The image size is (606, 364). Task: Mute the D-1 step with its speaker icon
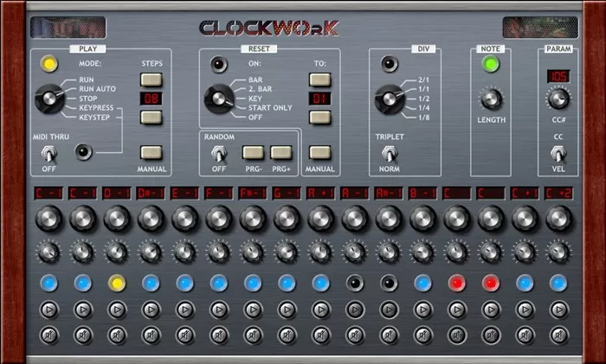coord(117,335)
